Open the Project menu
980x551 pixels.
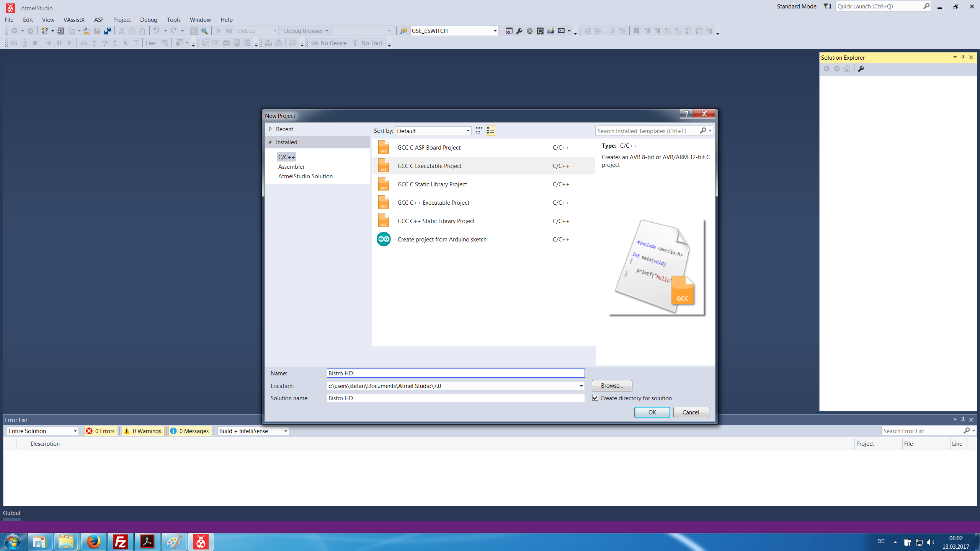tap(122, 20)
